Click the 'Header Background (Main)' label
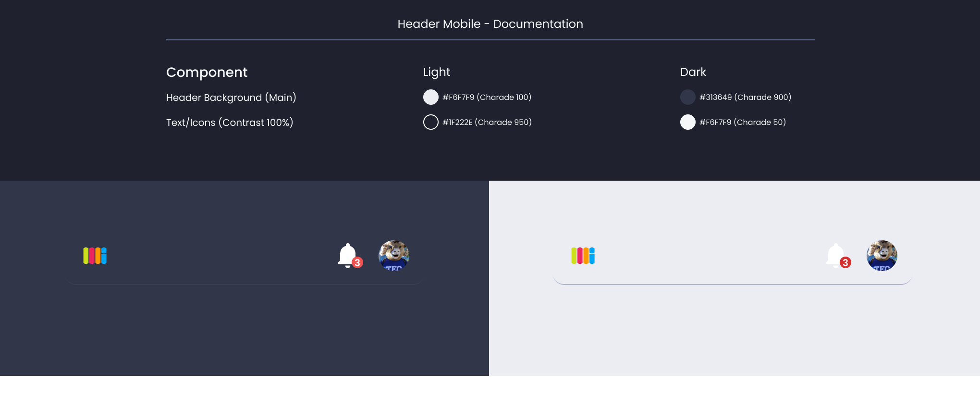Viewport: 980px width, 395px height. (231, 98)
